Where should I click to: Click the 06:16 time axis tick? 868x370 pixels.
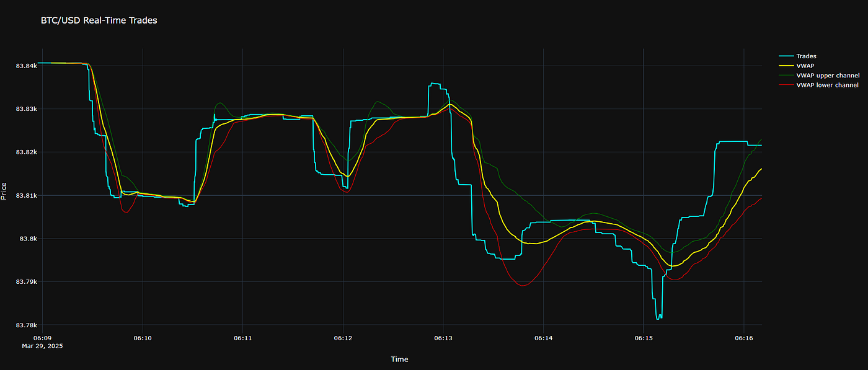tap(744, 338)
